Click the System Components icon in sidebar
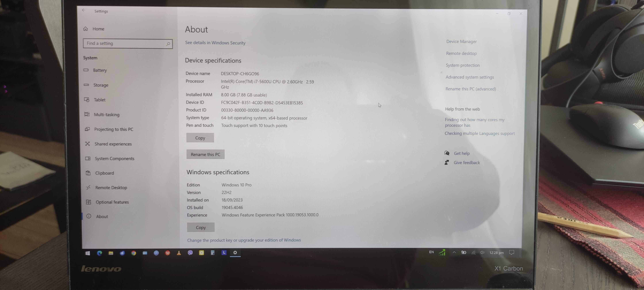This screenshot has height=290, width=644. point(88,158)
